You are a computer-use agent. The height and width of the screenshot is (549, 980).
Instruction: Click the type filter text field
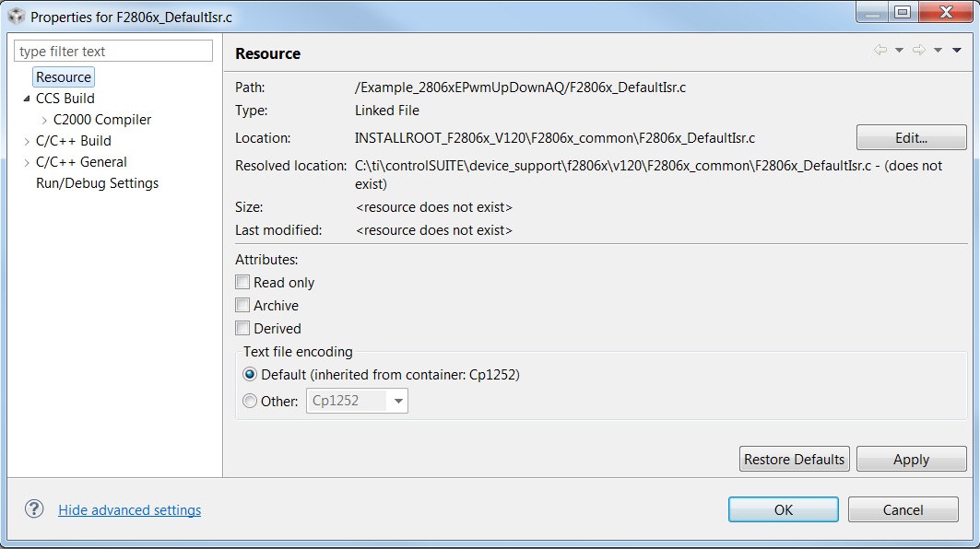click(113, 52)
